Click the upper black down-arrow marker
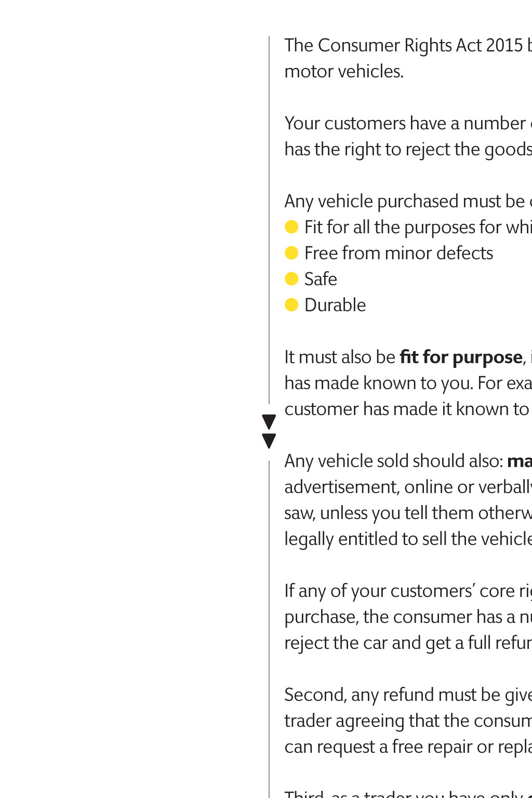532x798 pixels. coord(269,421)
